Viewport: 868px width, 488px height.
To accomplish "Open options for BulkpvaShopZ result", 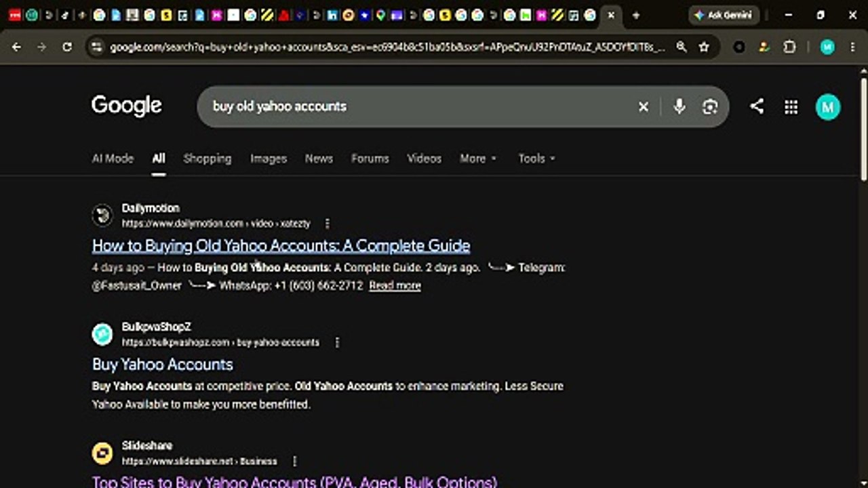I will (337, 342).
